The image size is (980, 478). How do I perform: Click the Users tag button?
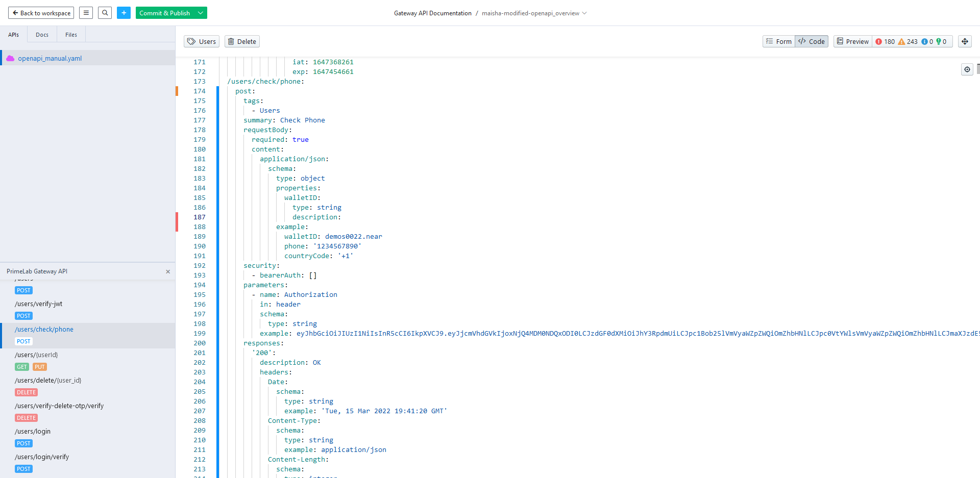(202, 41)
